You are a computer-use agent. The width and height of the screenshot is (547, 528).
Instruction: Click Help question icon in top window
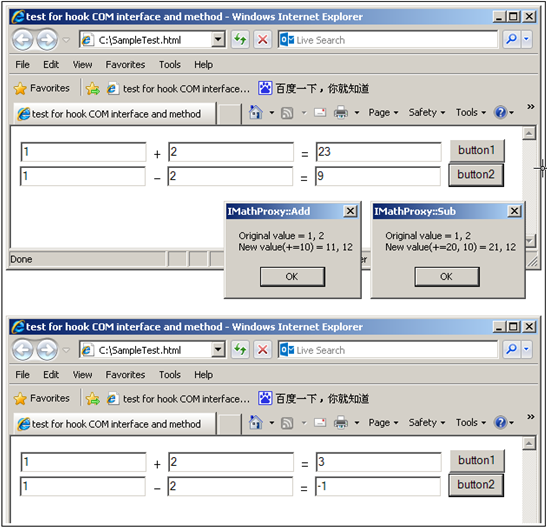tap(500, 113)
